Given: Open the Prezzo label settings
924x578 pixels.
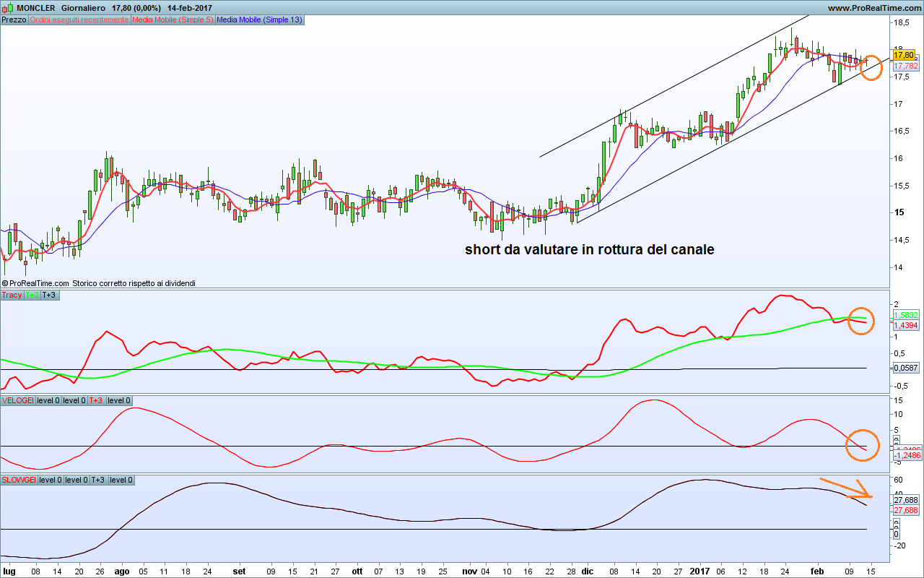Looking at the screenshot, I should 14,20.
